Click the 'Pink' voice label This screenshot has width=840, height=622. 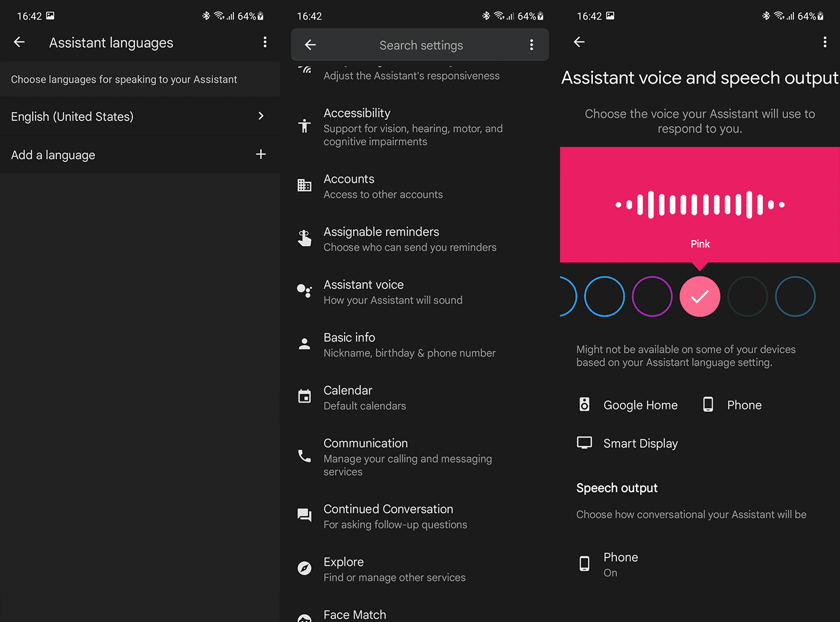(700, 244)
